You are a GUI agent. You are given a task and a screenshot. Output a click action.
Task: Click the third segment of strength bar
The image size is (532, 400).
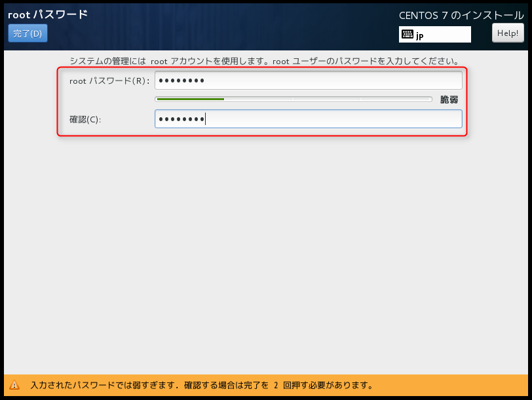tap(328, 100)
